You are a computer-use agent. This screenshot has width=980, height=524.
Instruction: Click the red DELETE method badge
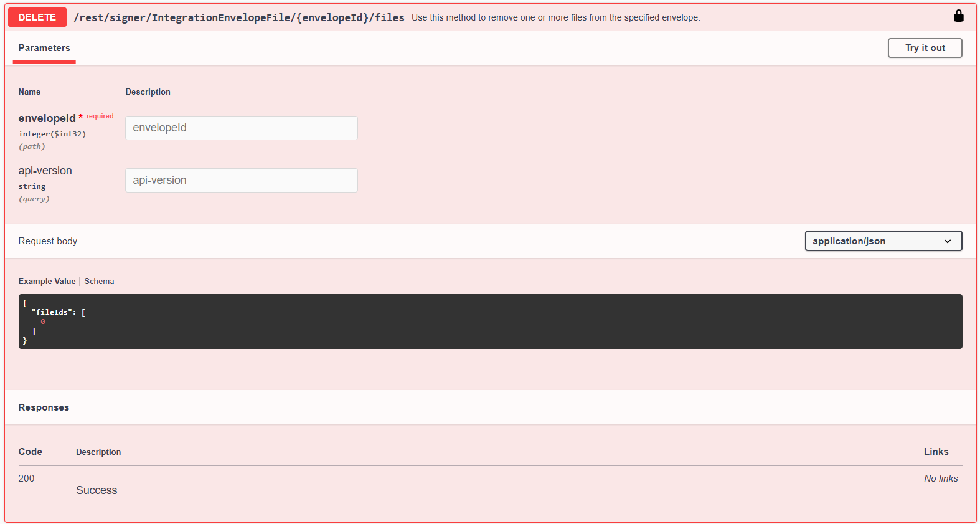(37, 17)
